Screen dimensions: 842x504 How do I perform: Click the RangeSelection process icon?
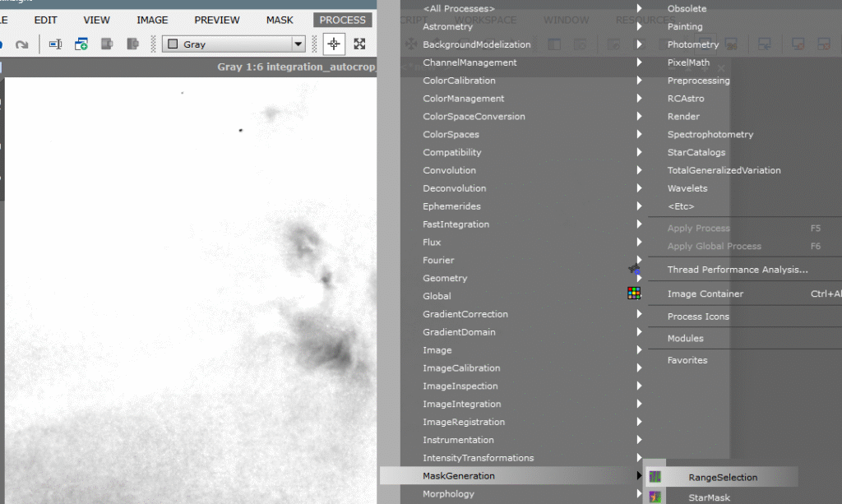(x=655, y=477)
